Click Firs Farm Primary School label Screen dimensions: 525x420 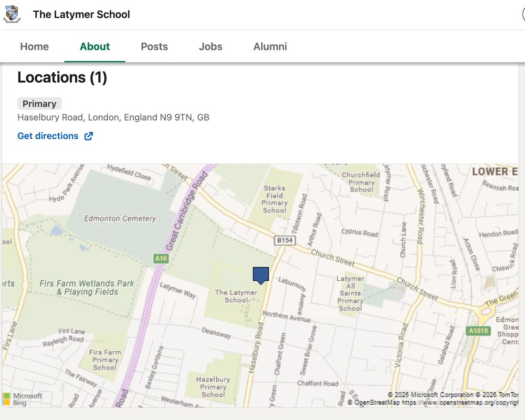tap(105, 360)
